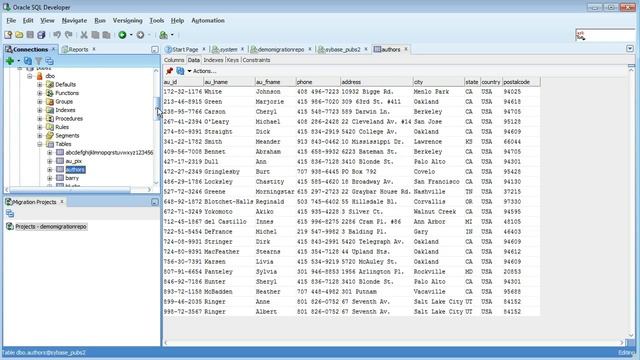
Task: Open the Back button history dropdown
Action: tap(131, 35)
